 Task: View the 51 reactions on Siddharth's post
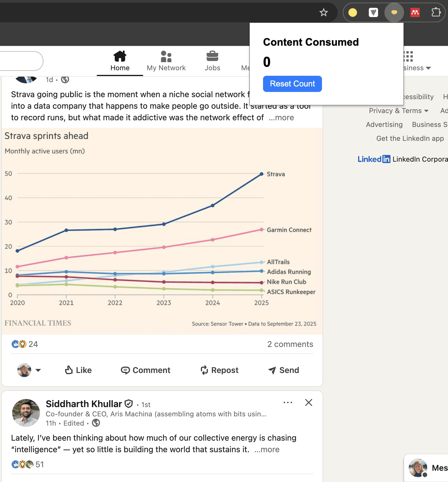coord(28,464)
